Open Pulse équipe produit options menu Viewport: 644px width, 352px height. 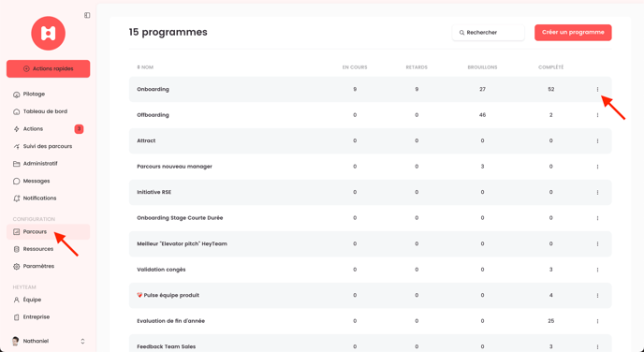click(x=597, y=295)
